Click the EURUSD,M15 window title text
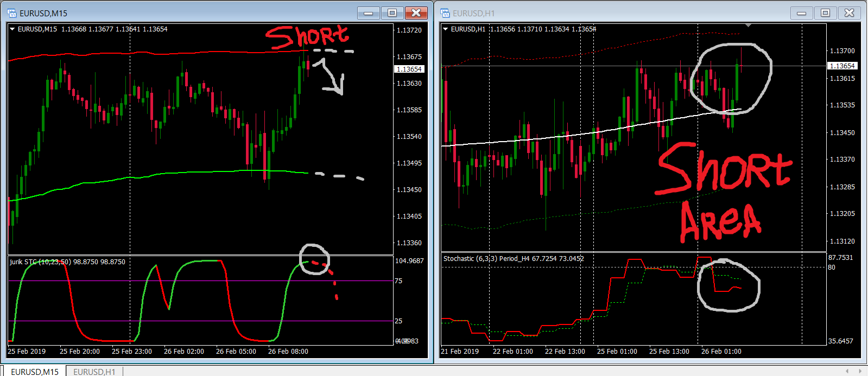The image size is (868, 376). 43,14
